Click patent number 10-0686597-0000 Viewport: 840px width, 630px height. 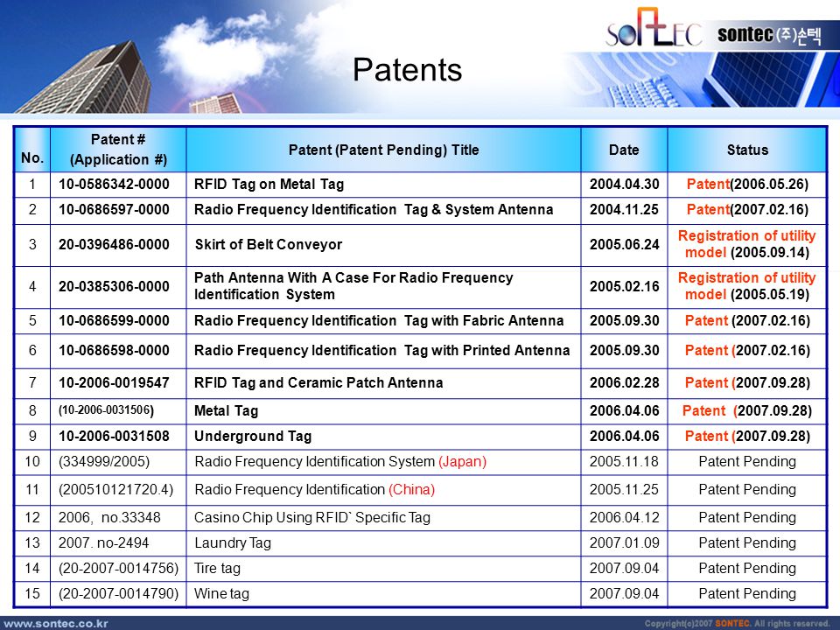(x=114, y=209)
